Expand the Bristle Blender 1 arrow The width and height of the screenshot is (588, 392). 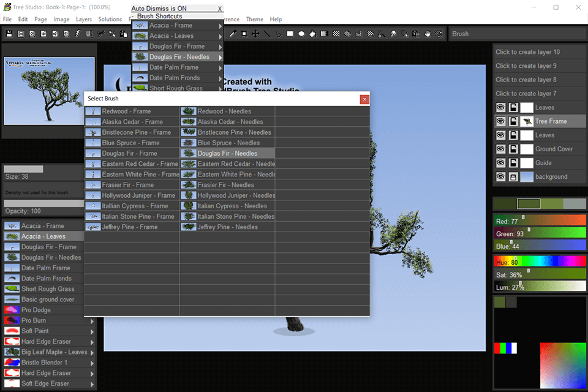(92, 363)
